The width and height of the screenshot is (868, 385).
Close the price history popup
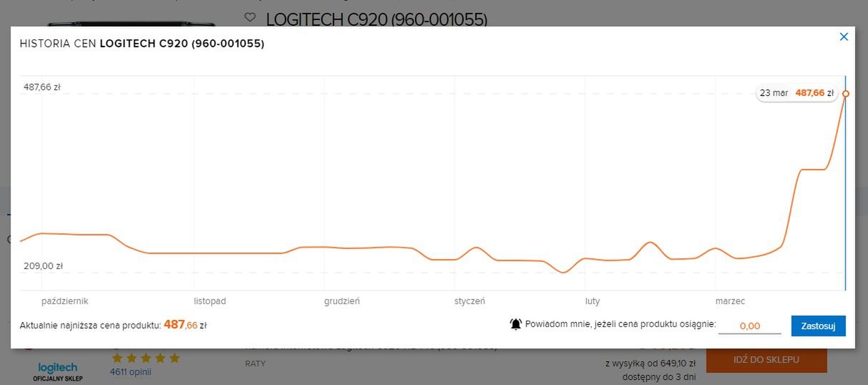(844, 37)
